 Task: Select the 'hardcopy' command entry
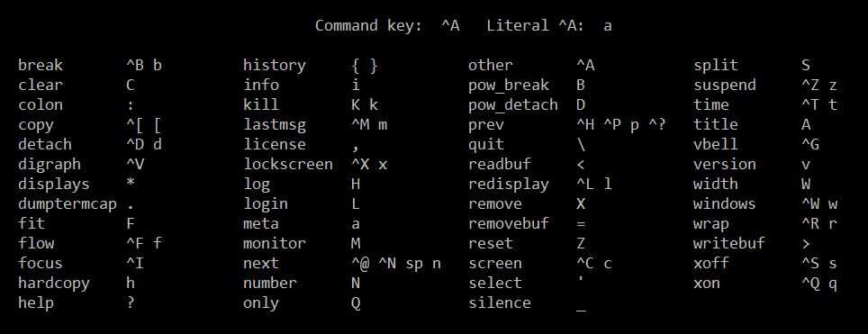coord(54,284)
